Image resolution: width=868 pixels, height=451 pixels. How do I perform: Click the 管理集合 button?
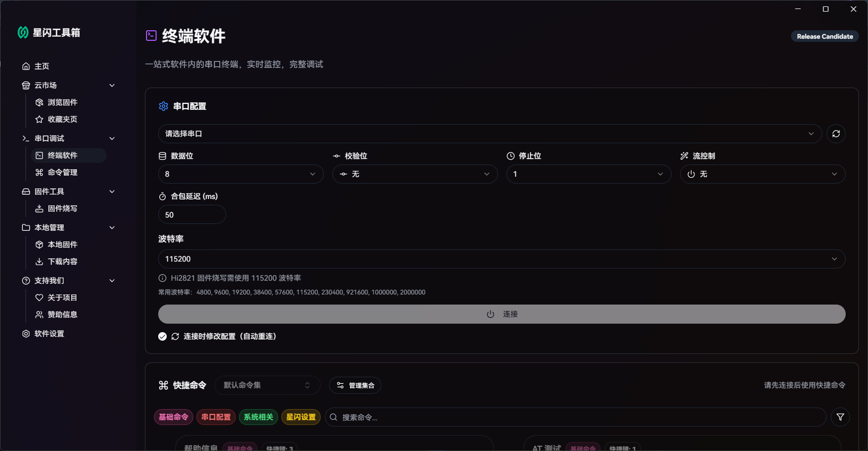(x=355, y=385)
